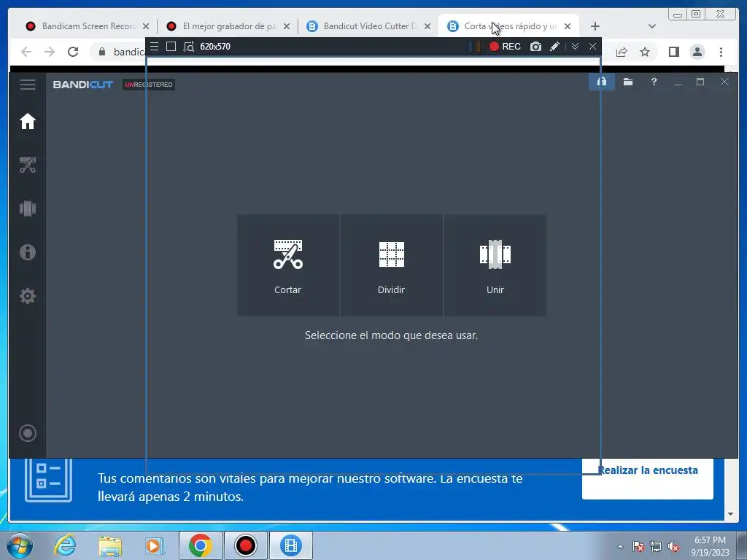This screenshot has width=747, height=560.
Task: Go forward in Chrome
Action: (50, 52)
